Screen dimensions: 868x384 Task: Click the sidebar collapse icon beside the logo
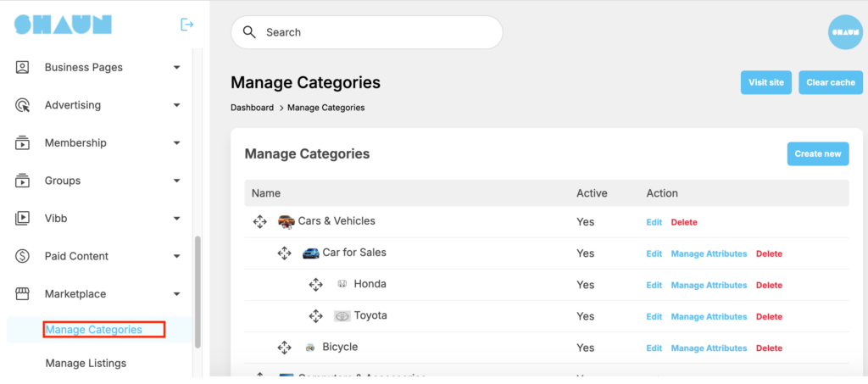(x=187, y=25)
